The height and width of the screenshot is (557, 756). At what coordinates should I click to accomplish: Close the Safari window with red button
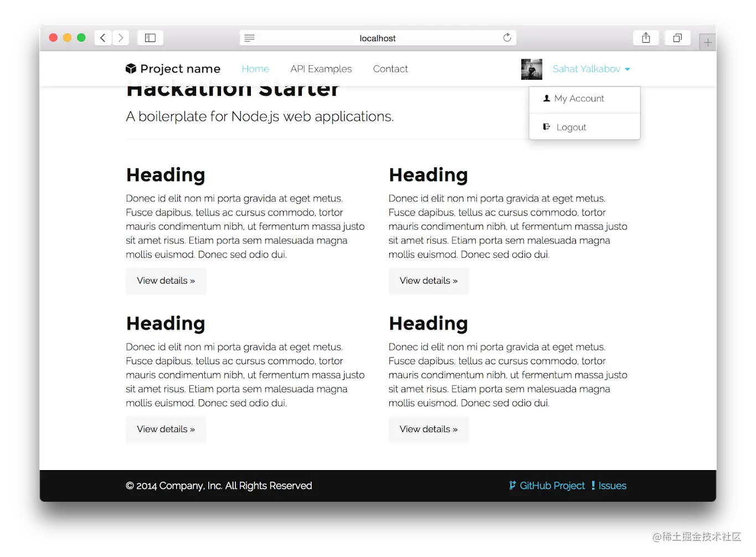point(53,38)
